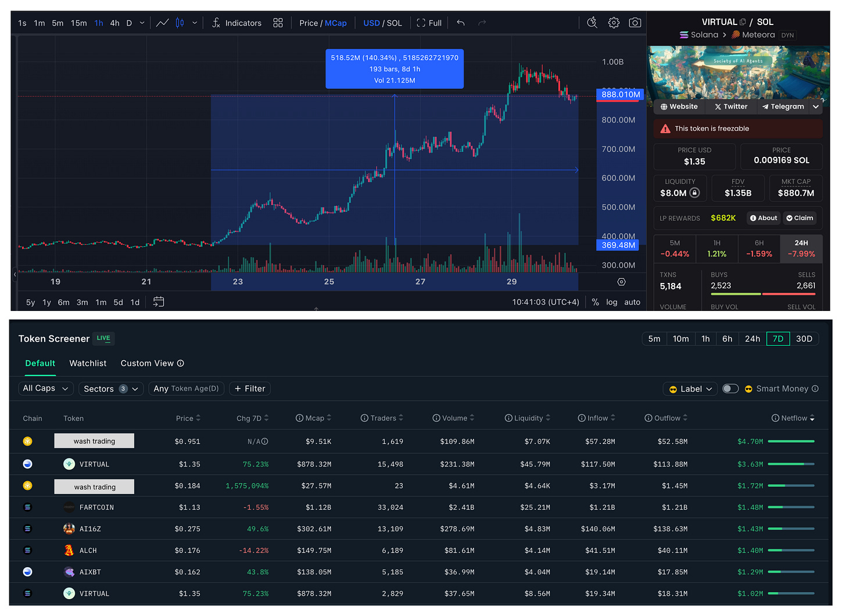Select the 5d chart range

pyautogui.click(x=118, y=302)
